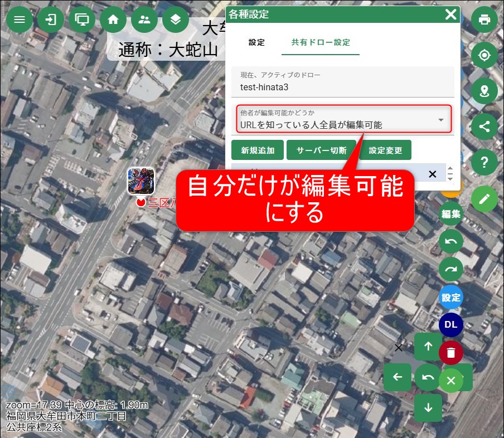Open the layers stack icon
504x438 pixels.
point(176,20)
